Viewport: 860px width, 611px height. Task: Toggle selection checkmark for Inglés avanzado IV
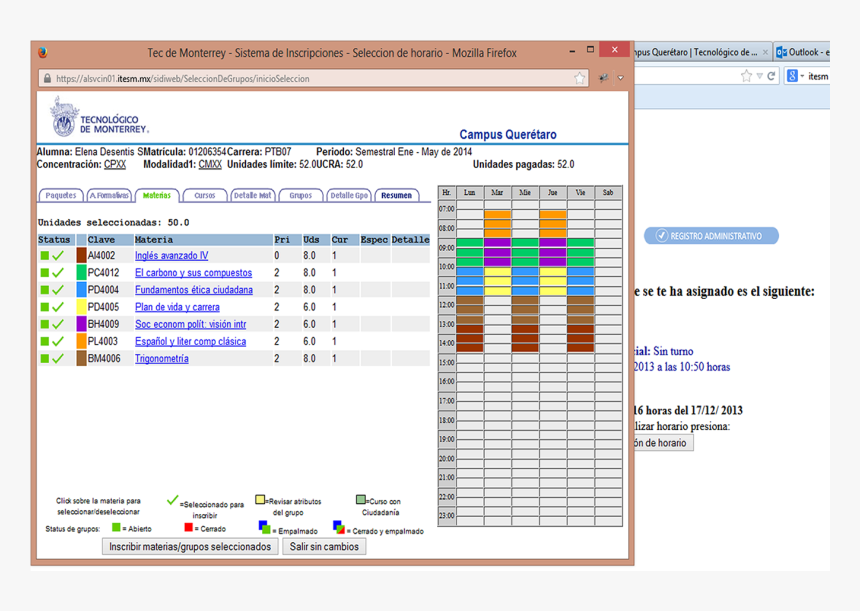[58, 256]
